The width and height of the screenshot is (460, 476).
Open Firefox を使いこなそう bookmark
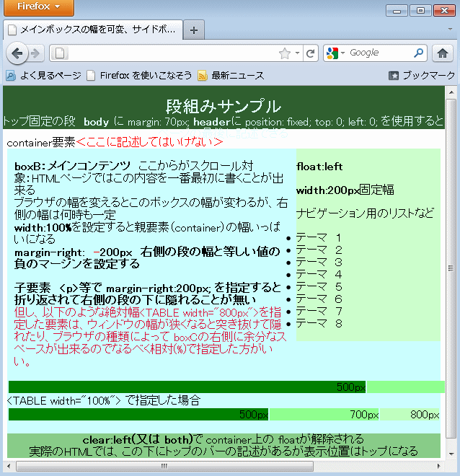pyautogui.click(x=138, y=75)
